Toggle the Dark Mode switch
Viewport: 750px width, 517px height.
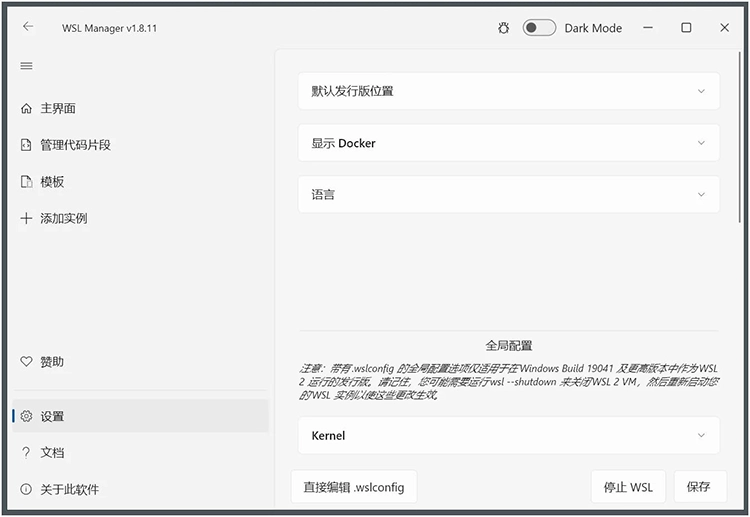pyautogui.click(x=539, y=28)
